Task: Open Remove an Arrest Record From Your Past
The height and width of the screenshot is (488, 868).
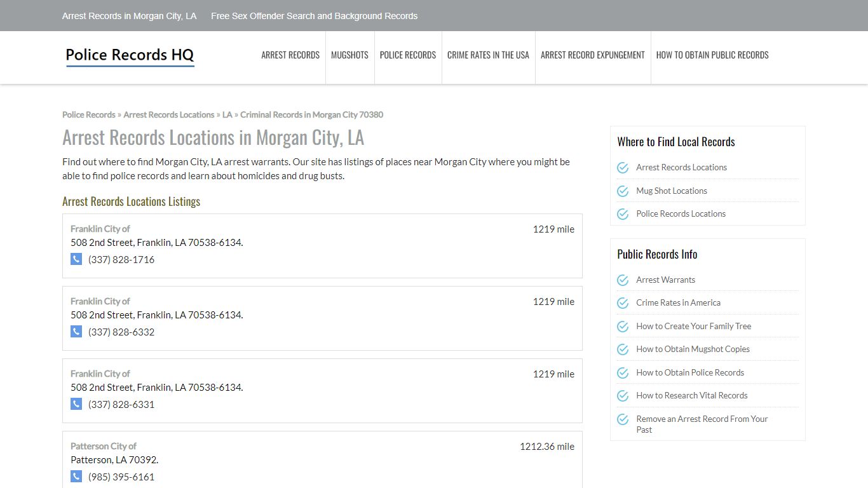Action: [x=702, y=424]
